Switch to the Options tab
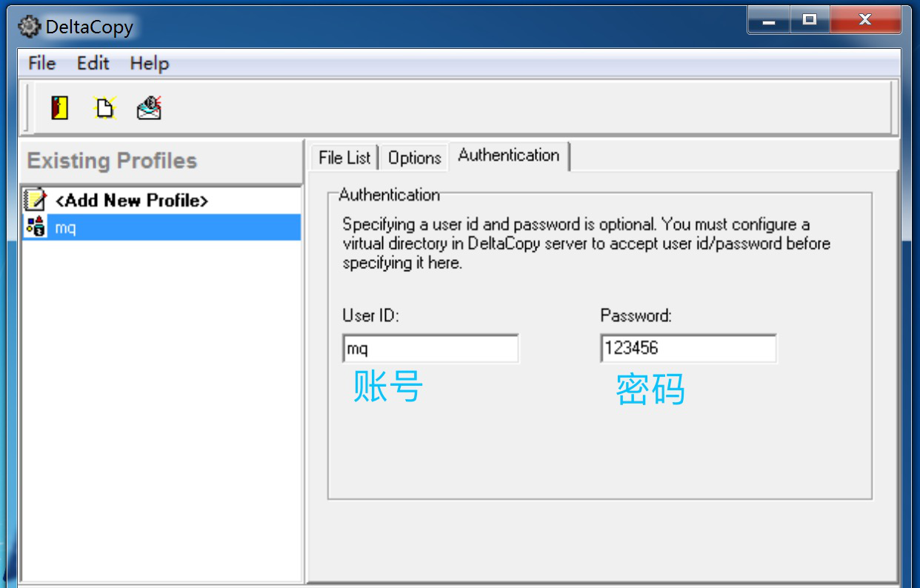 tap(415, 158)
